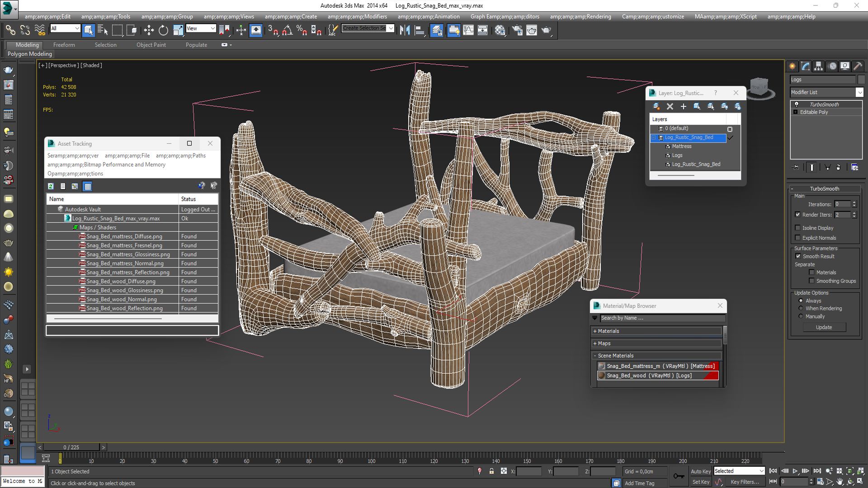This screenshot has width=868, height=488.
Task: Switch to the Freeform ribbon tab
Action: [x=64, y=45]
